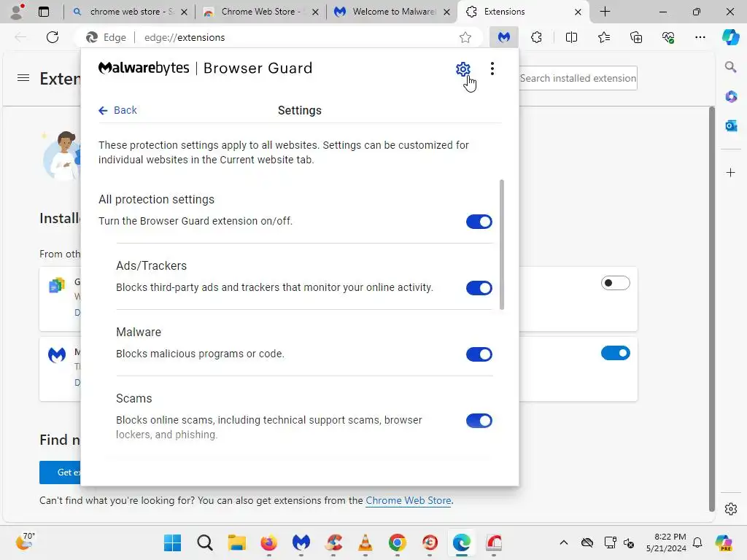This screenshot has width=747, height=560.
Task: Add a sidebar app with plus icon
Action: pos(731,172)
